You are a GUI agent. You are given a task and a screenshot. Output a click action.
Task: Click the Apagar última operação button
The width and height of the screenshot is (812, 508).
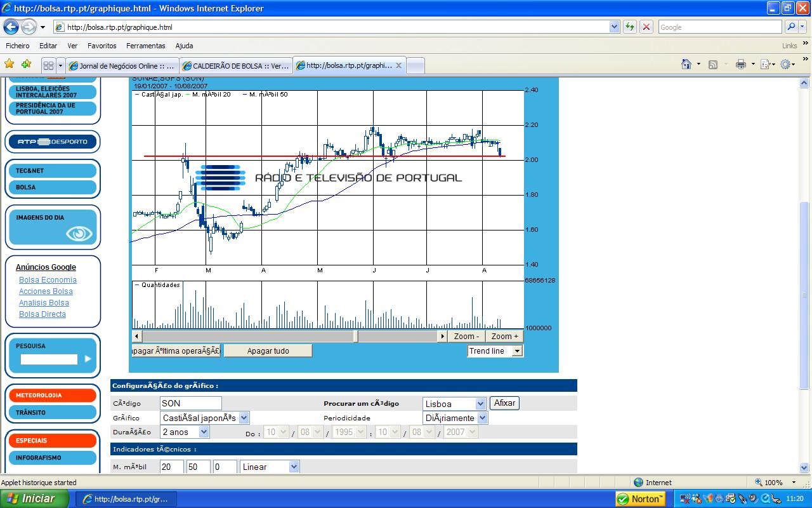pos(176,351)
